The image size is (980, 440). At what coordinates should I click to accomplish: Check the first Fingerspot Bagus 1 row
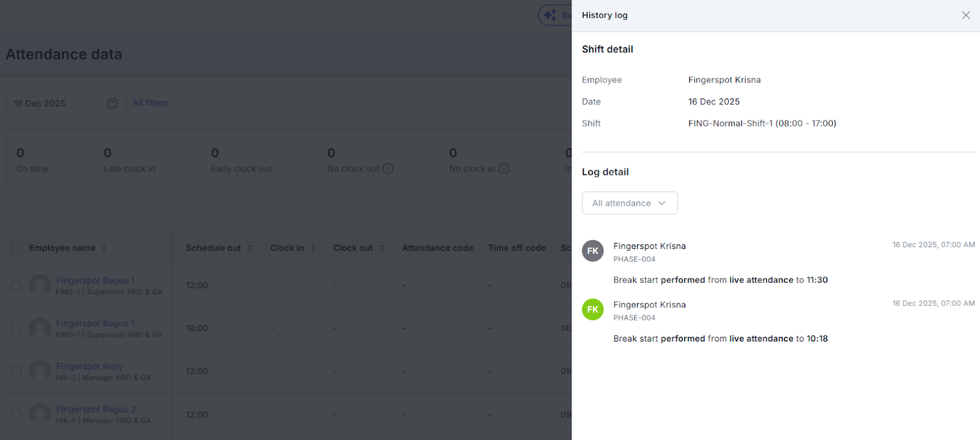(x=17, y=285)
